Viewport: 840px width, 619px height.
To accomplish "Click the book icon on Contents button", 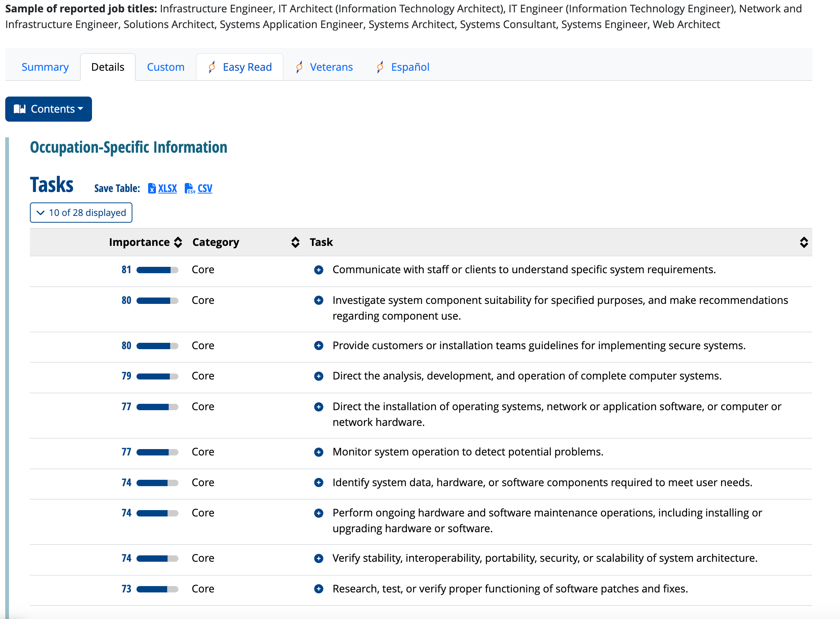I will click(19, 109).
